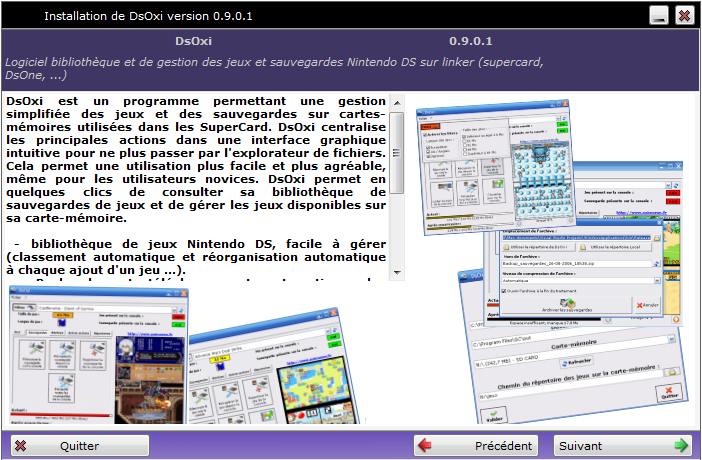Close the DsOxi installer window
702x460 pixels.
pyautogui.click(x=685, y=15)
